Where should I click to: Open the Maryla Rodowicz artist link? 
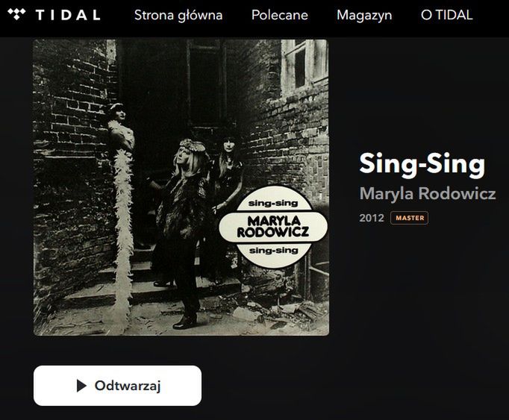pyautogui.click(x=428, y=193)
